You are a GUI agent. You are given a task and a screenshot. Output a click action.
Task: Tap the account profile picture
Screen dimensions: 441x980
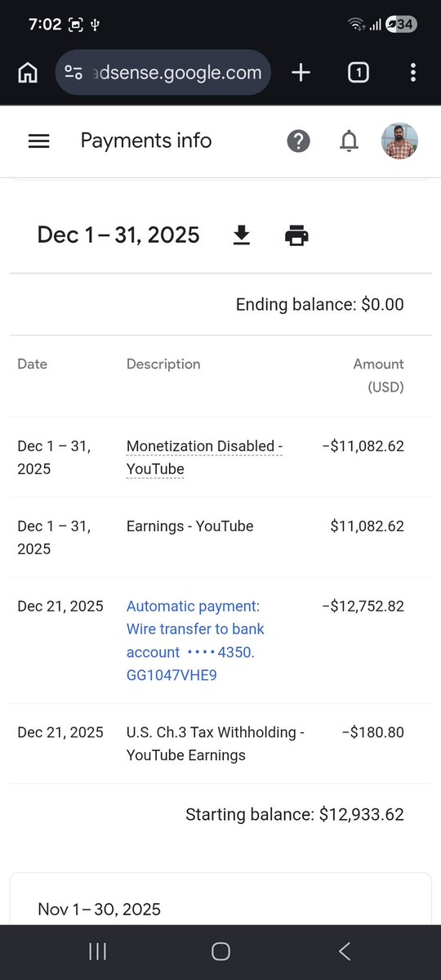[x=400, y=141]
